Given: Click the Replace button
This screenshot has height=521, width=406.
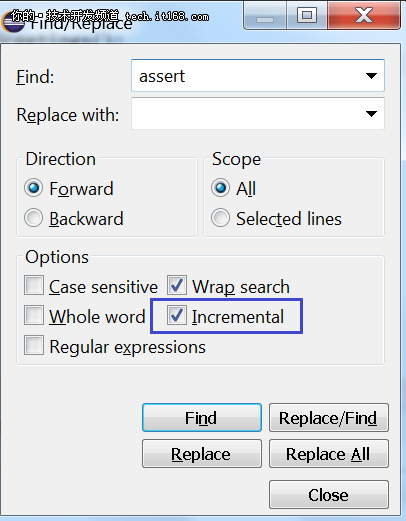Looking at the screenshot, I should 202,454.
